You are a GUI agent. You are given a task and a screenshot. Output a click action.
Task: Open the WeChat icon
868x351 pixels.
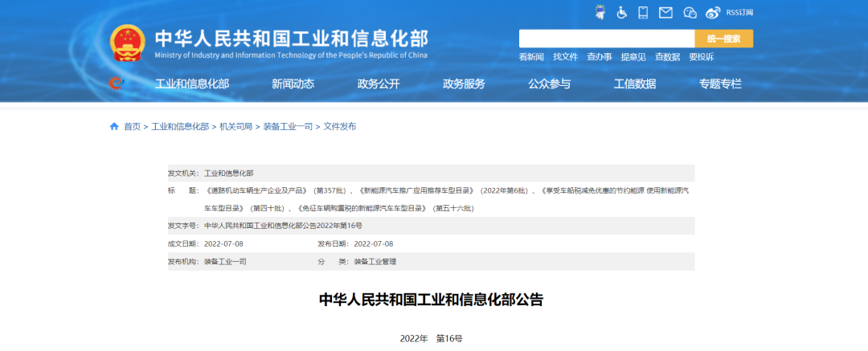(690, 12)
